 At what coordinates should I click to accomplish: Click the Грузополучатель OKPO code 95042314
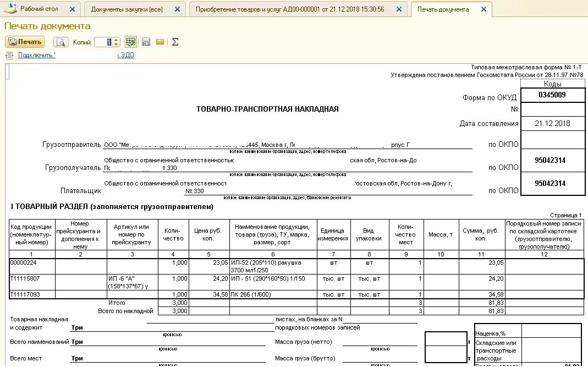pos(552,161)
